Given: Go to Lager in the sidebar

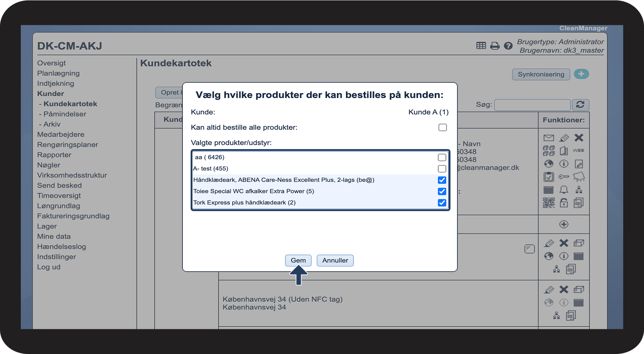Looking at the screenshot, I should (x=47, y=226).
